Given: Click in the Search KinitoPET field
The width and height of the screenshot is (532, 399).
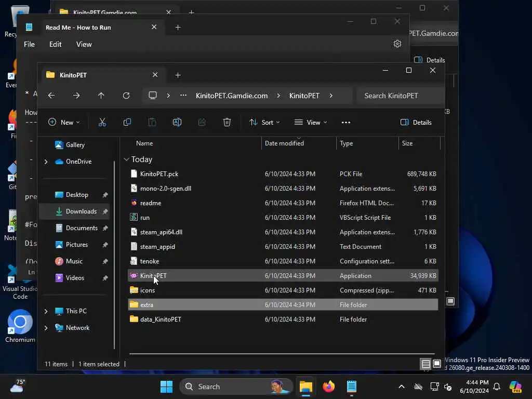Looking at the screenshot, I should [x=401, y=96].
